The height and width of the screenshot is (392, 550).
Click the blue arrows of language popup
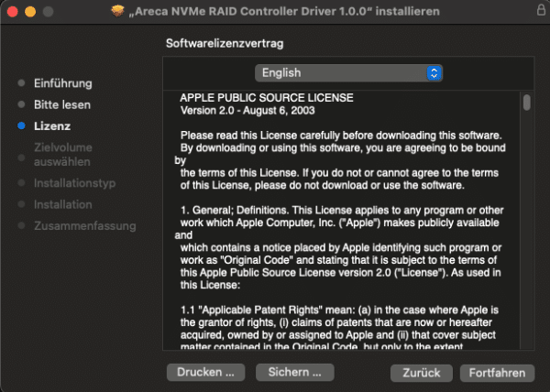coord(434,73)
